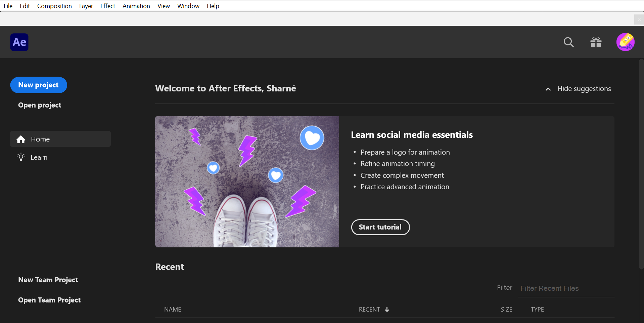Open the user profile avatar

click(625, 42)
